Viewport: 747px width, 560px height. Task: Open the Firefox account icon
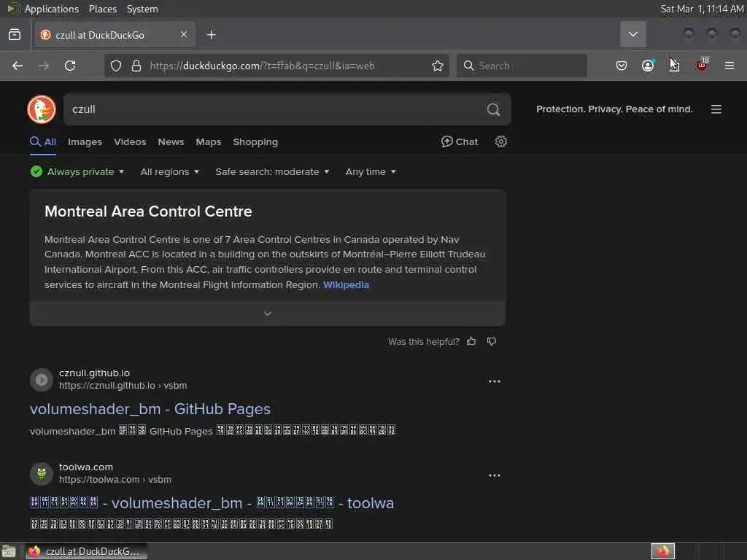click(x=648, y=66)
